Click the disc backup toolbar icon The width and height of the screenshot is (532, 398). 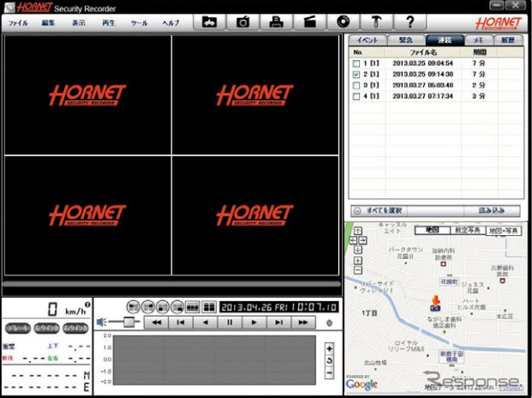click(343, 22)
